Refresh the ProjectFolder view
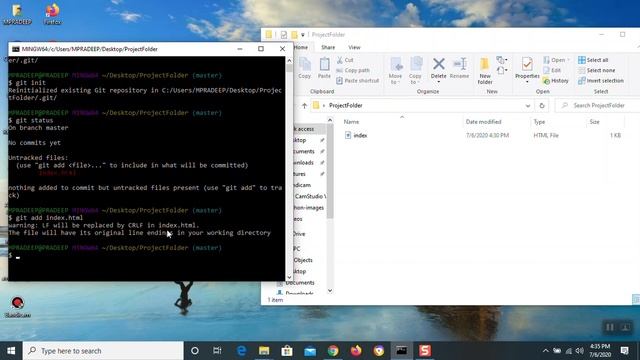 click(542, 106)
